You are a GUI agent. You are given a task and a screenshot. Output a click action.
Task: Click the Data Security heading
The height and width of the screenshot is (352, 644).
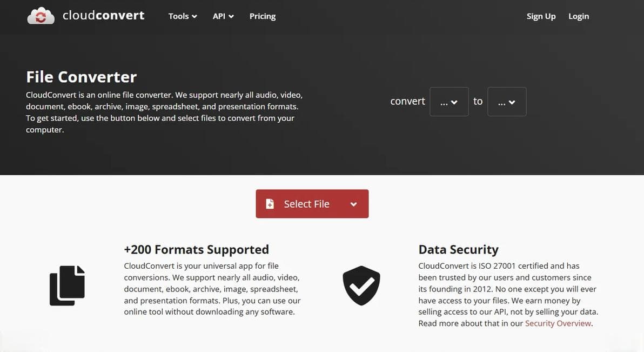pos(458,250)
